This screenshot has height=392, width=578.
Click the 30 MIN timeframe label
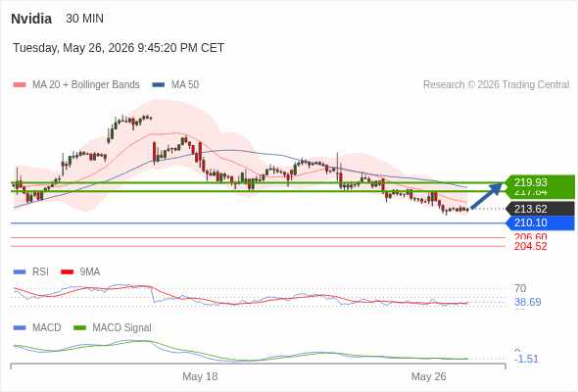pos(85,19)
